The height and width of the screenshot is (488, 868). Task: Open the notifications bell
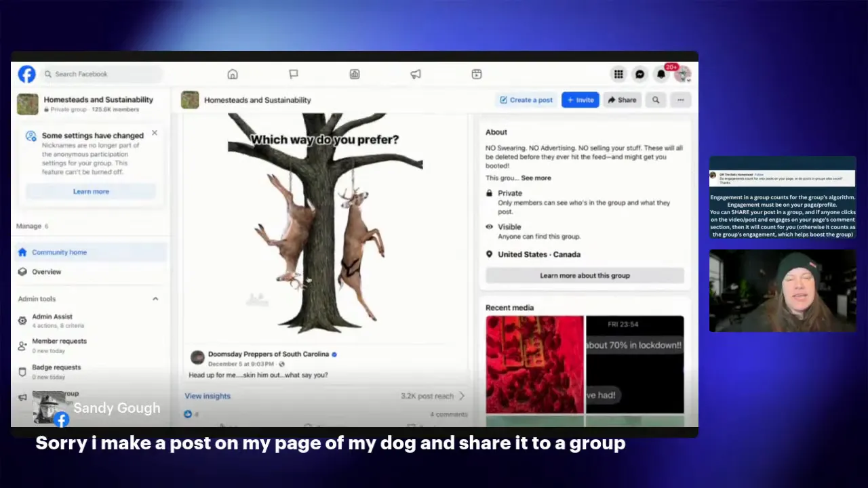pos(661,74)
